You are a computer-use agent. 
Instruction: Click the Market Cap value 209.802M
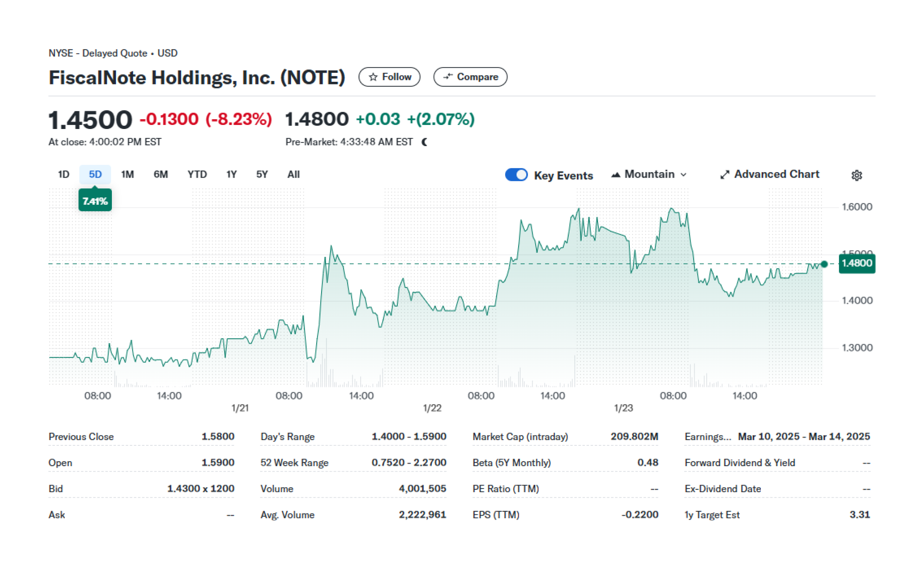coord(634,436)
